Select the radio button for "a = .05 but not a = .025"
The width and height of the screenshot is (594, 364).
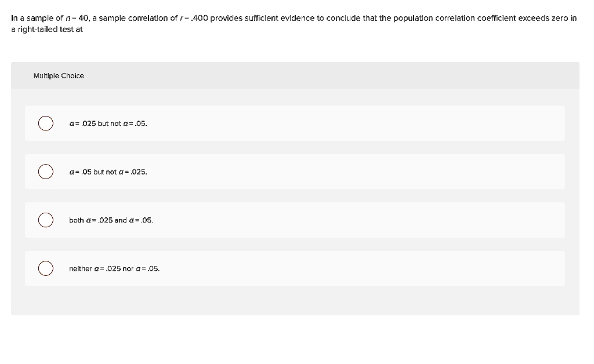46,172
